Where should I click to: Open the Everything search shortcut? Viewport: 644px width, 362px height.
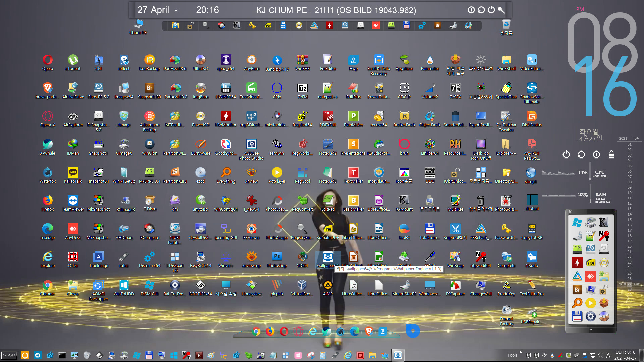pyautogui.click(x=226, y=175)
